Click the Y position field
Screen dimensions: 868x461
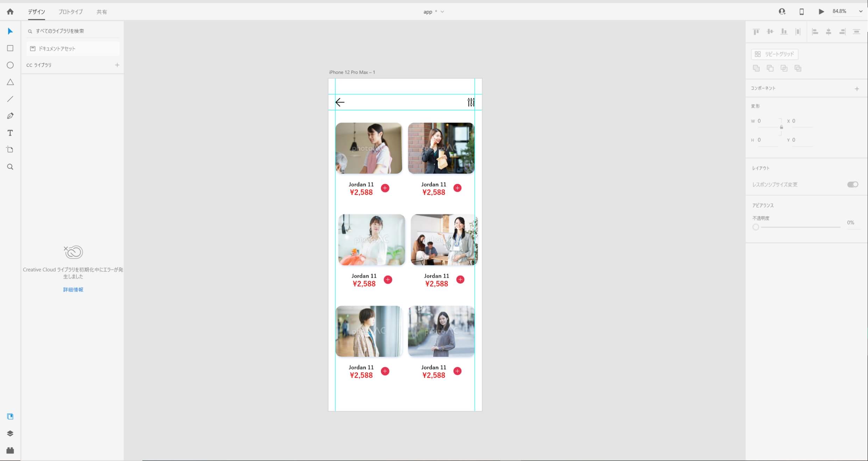802,140
